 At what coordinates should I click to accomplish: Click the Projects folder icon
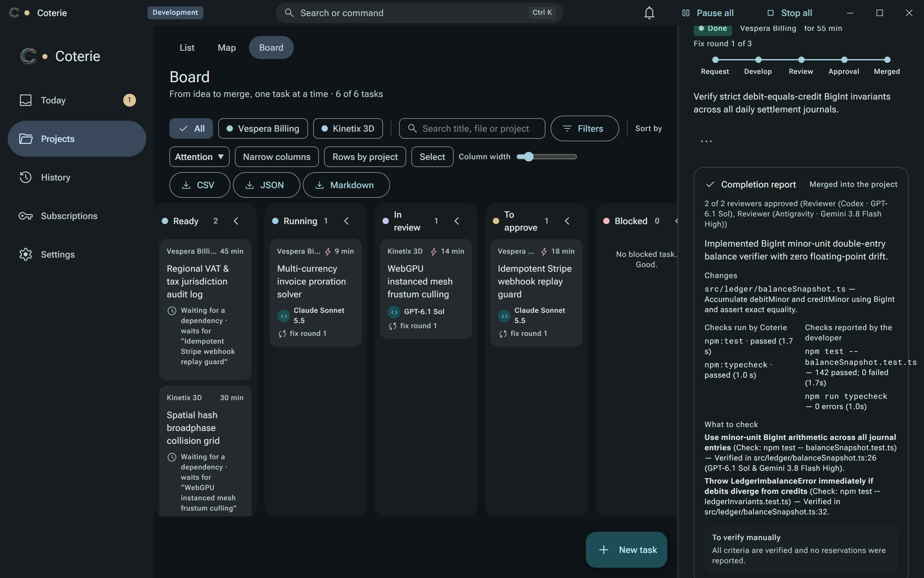(26, 139)
